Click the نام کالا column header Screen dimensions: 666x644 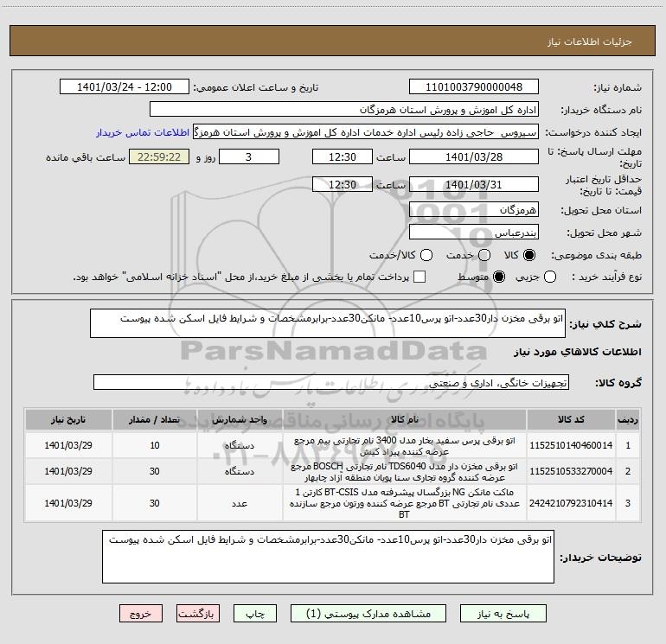[x=405, y=419]
